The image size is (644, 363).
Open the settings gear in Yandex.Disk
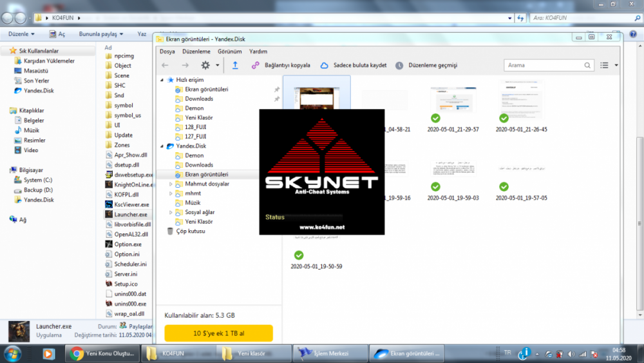(205, 65)
